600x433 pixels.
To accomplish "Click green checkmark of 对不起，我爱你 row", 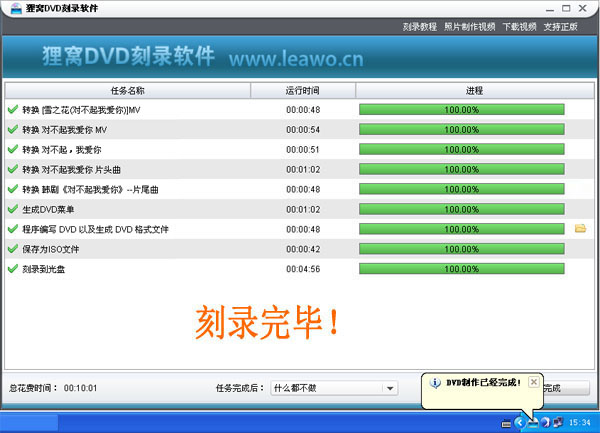I will coord(13,149).
